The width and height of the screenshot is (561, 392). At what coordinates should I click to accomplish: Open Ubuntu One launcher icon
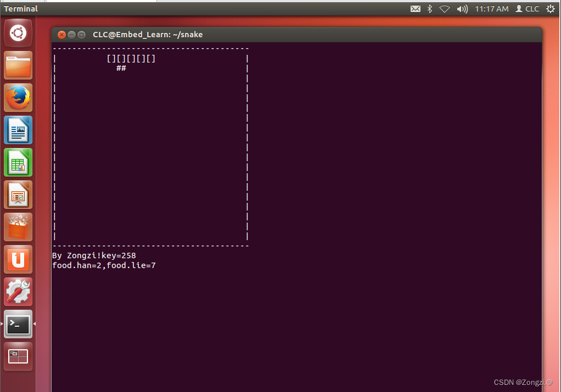coord(18,259)
